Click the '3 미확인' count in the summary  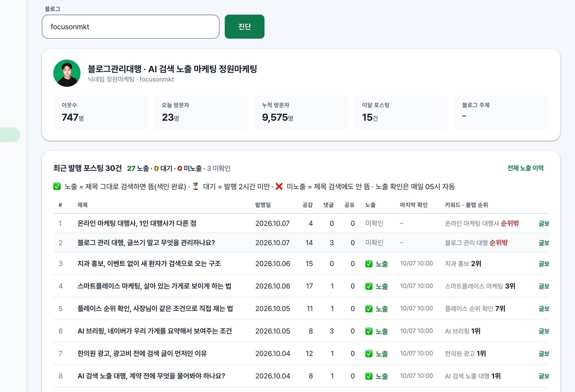click(x=219, y=168)
